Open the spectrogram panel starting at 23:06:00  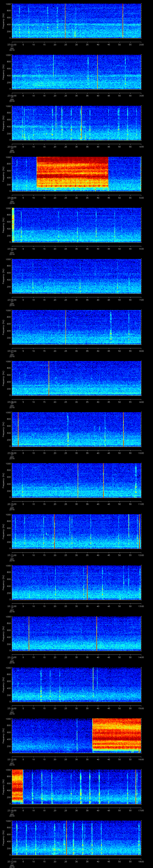[76, 276]
